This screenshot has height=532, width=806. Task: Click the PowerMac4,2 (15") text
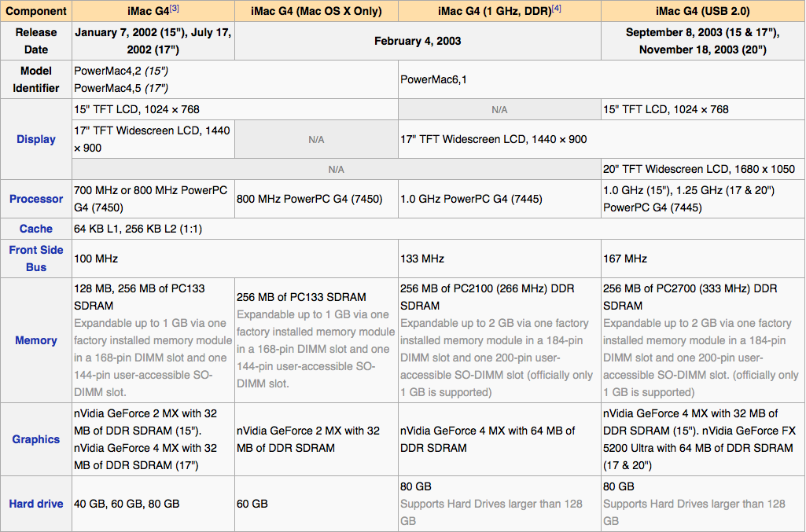[x=121, y=71]
